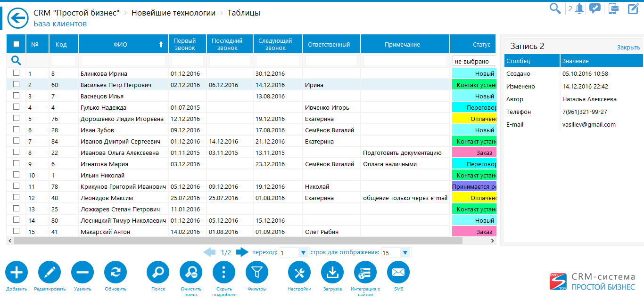Click the Интеграция с сайтом icon
Viewport: 644px width, 298px height.
(x=365, y=272)
